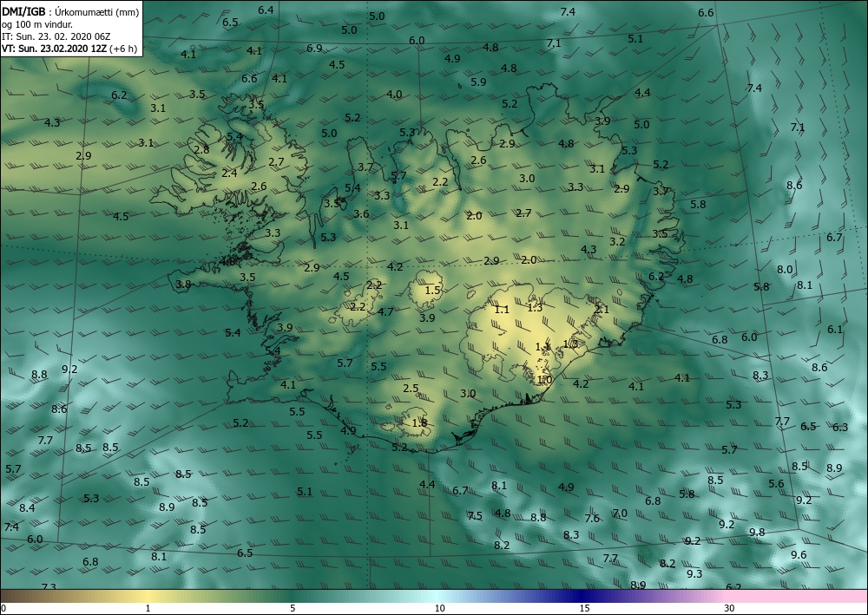868x615 pixels.
Task: Click the 5.6 value in the southeast sea
Action: (x=776, y=484)
